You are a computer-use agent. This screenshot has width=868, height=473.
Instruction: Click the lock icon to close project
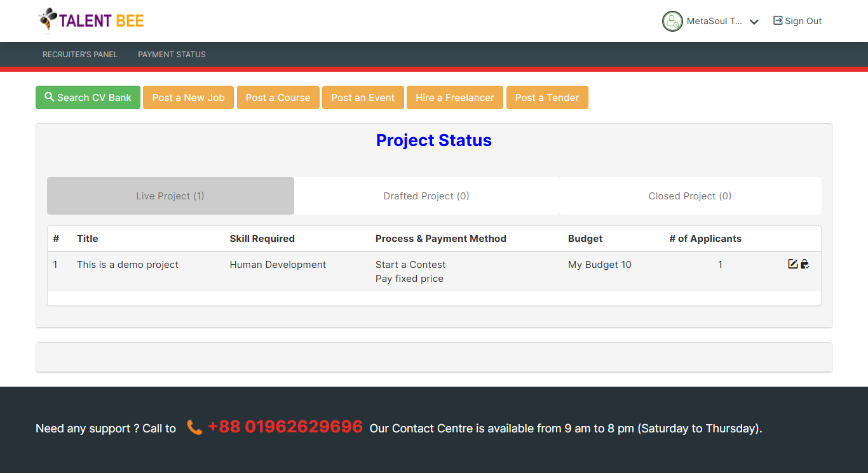click(x=804, y=264)
